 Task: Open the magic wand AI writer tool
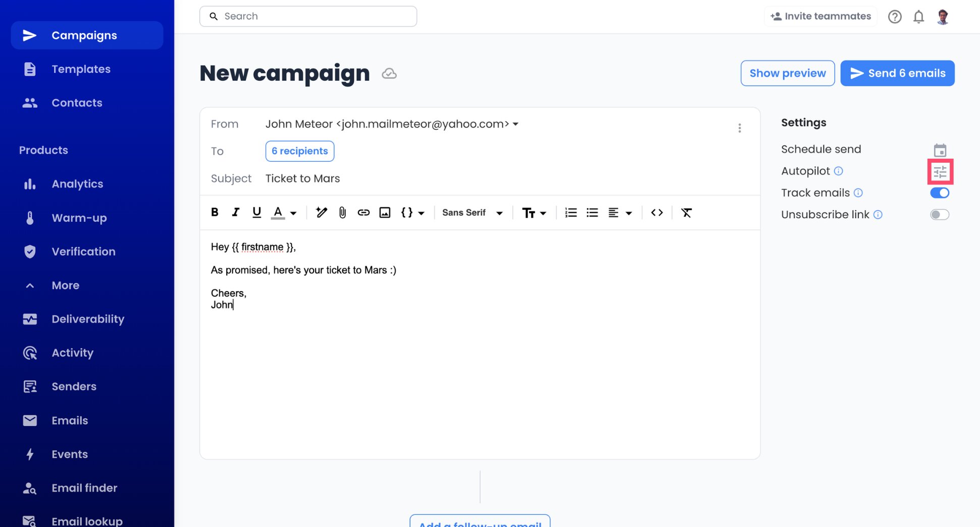click(x=321, y=213)
